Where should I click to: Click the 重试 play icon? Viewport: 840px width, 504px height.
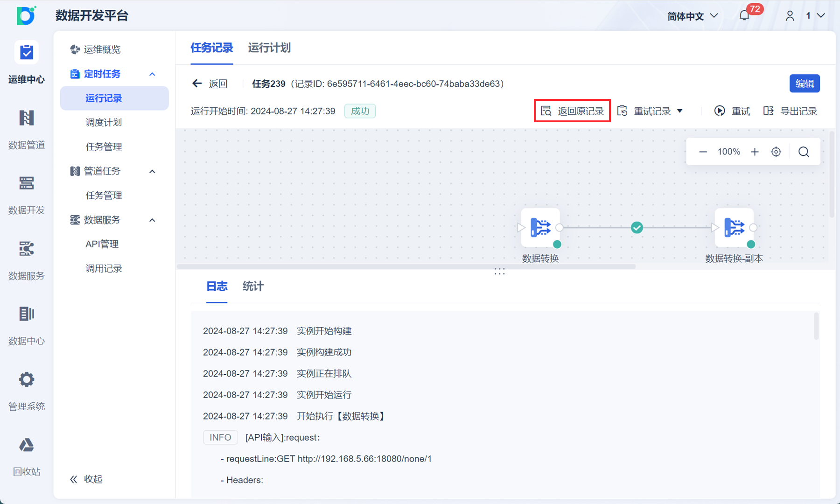720,111
